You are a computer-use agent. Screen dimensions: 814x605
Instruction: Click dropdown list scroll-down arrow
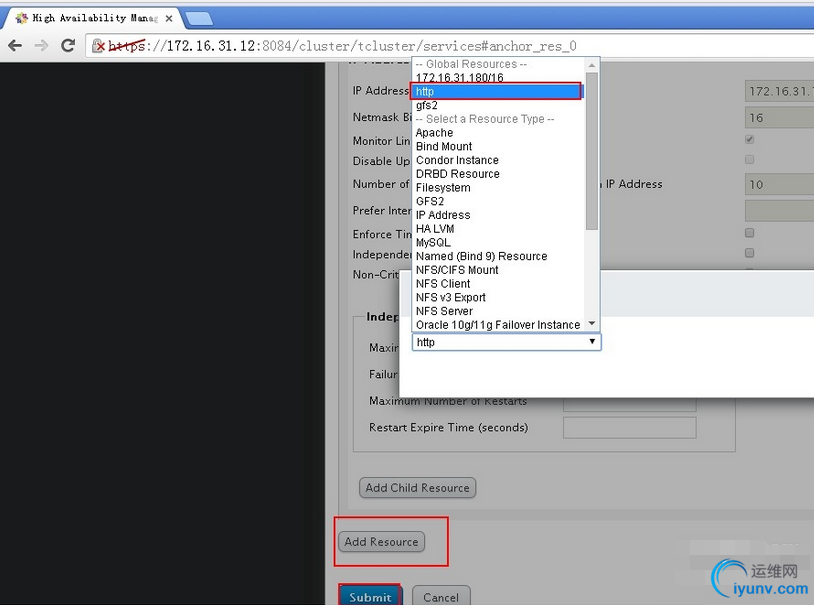(591, 324)
